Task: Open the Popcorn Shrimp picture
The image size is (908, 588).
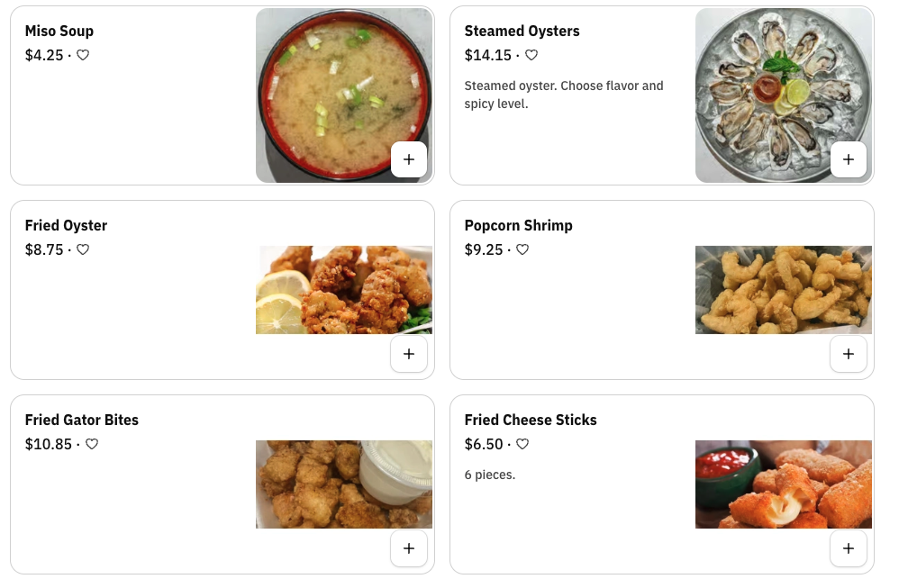Action: 783,289
